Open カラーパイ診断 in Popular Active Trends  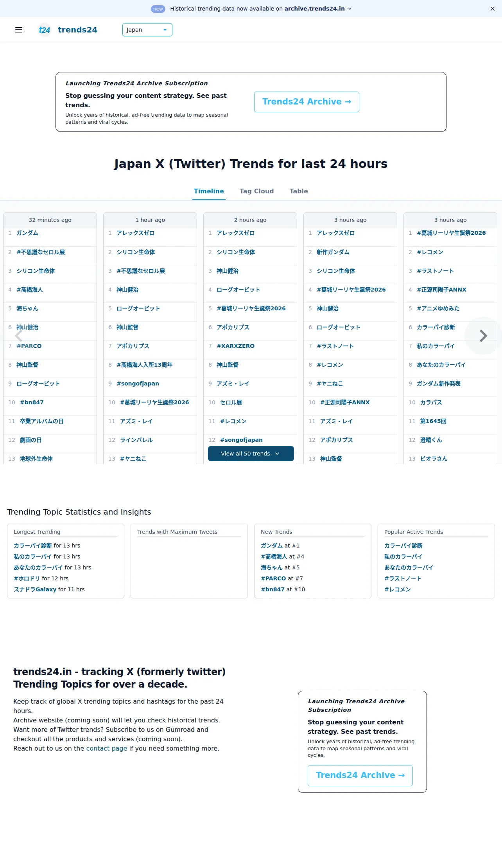[x=403, y=546]
